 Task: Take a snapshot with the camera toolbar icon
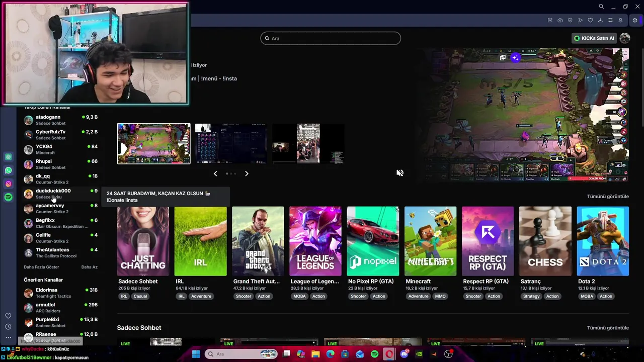pos(560,20)
